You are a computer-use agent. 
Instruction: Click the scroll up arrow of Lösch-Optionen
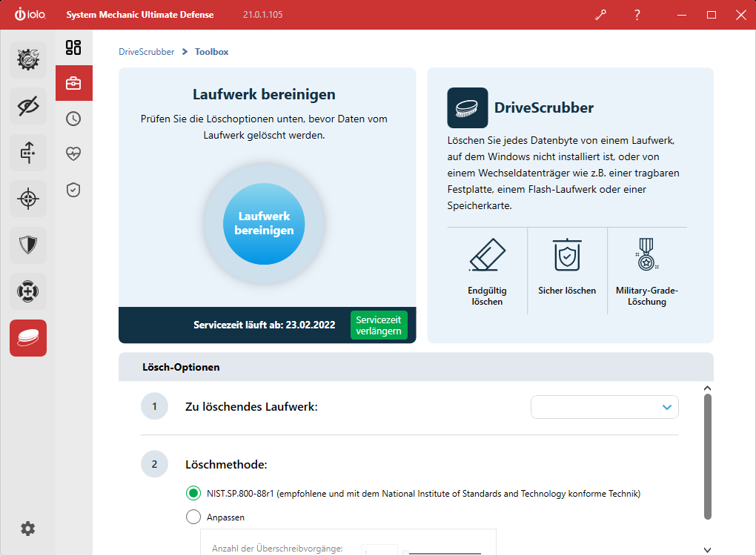click(x=707, y=388)
